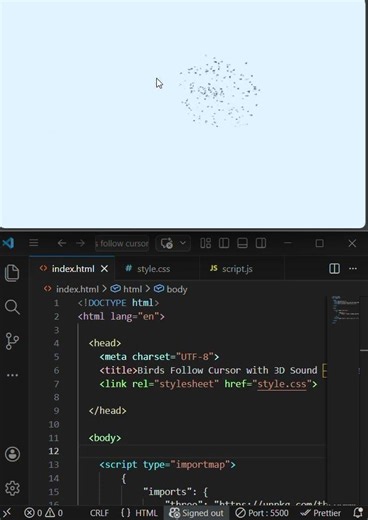Click the DOCTYPE html declaration on line 1

coord(118,303)
